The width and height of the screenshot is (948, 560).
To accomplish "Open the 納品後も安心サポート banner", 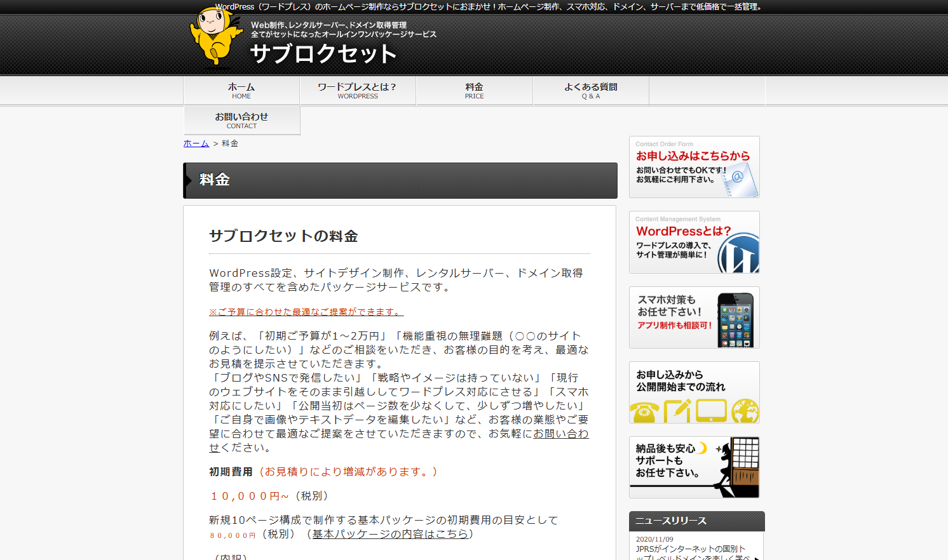I will [694, 467].
